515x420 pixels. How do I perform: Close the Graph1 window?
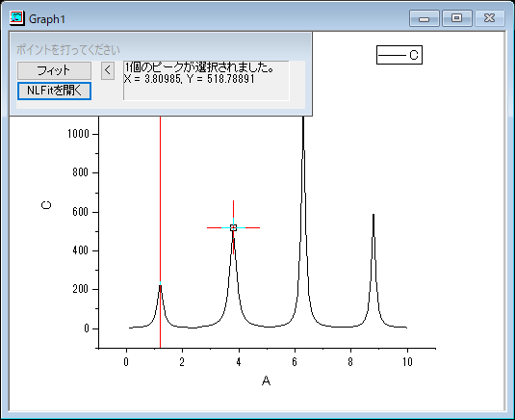click(x=489, y=18)
